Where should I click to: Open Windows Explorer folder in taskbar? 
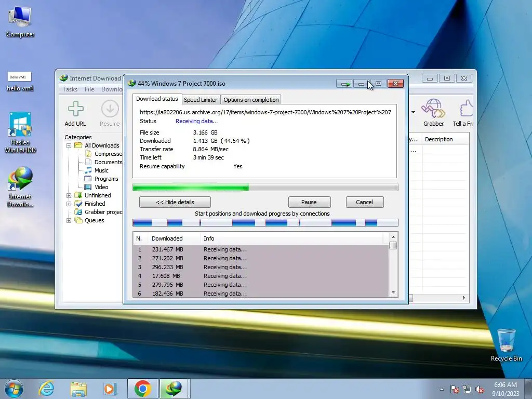tap(78, 389)
